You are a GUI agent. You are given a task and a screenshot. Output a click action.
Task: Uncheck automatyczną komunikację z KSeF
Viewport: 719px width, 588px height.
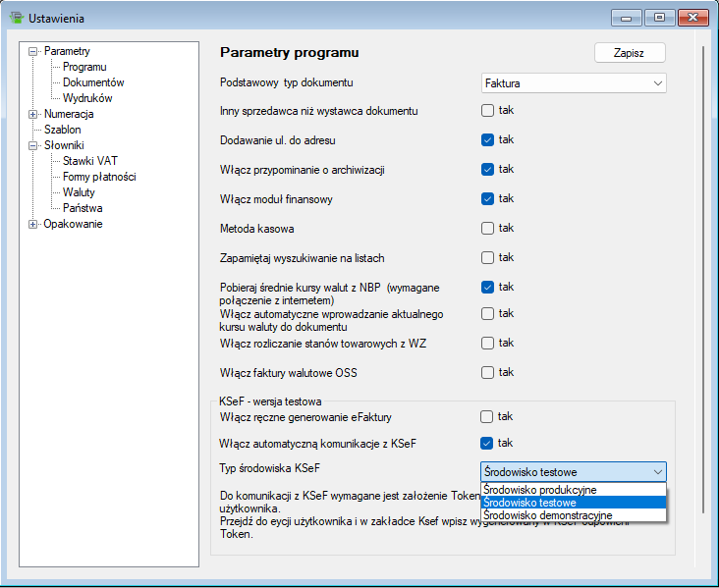(487, 443)
